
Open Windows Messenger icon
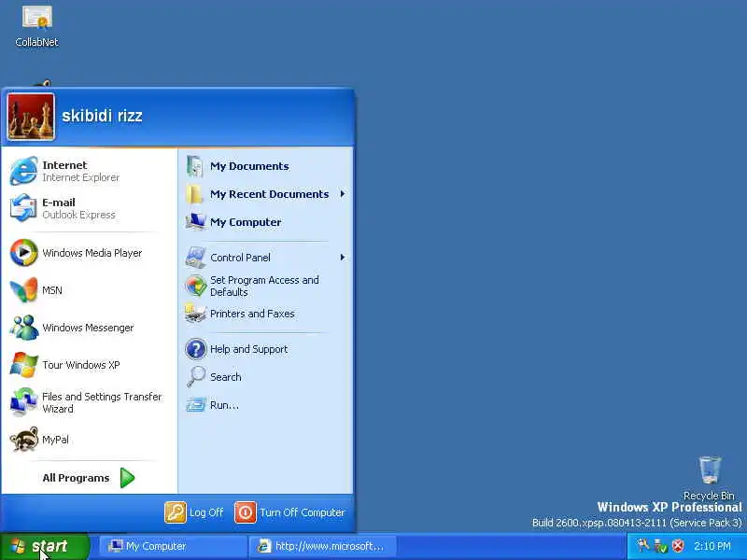pos(22,328)
